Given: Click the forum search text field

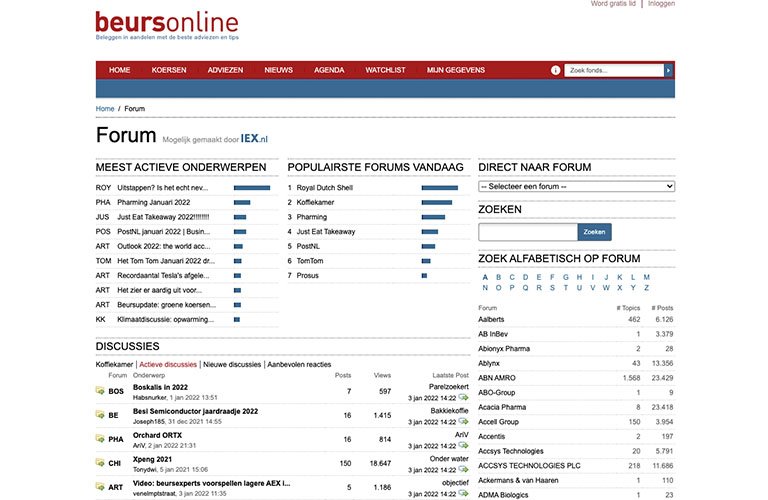Looking at the screenshot, I should (x=528, y=232).
